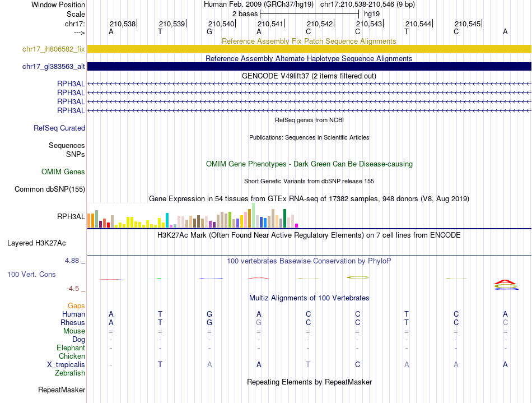
Task: Select the Elephant alignment row label
Action: pyautogui.click(x=71, y=348)
